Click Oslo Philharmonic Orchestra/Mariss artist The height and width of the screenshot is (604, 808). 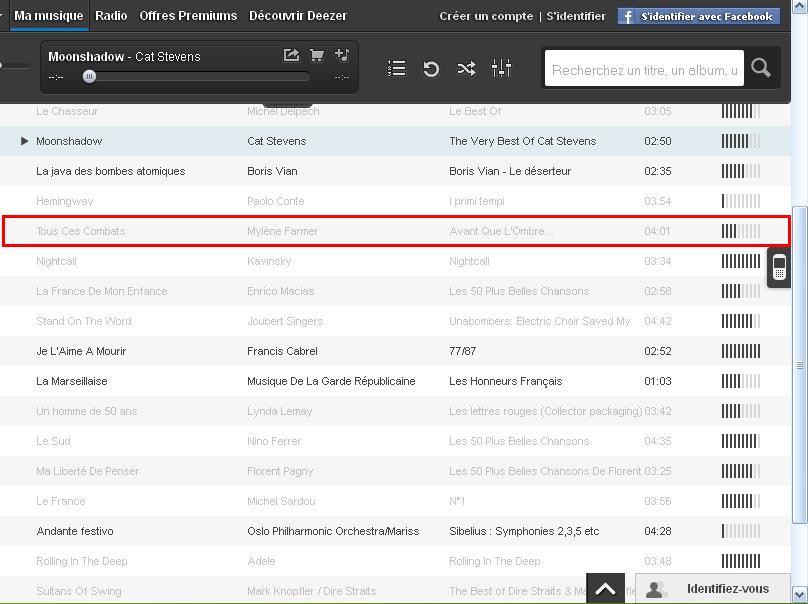tap(333, 531)
